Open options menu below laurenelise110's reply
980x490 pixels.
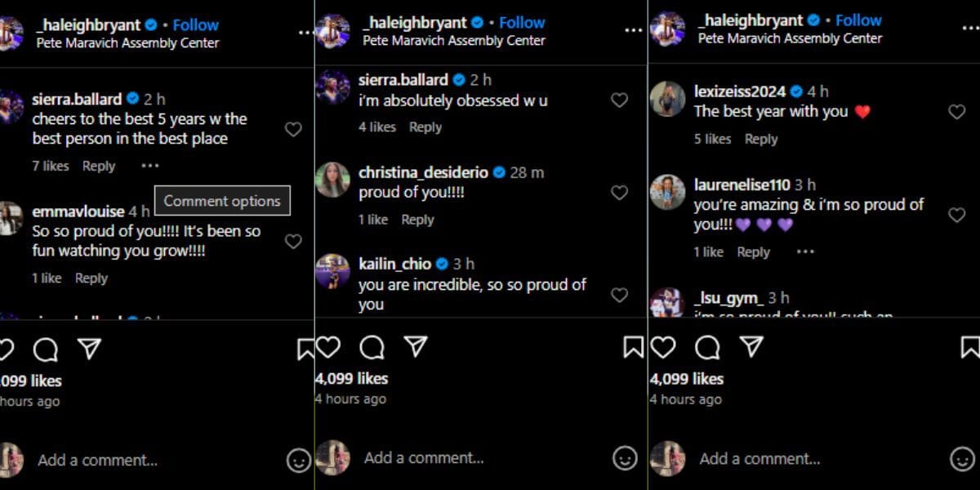click(805, 253)
